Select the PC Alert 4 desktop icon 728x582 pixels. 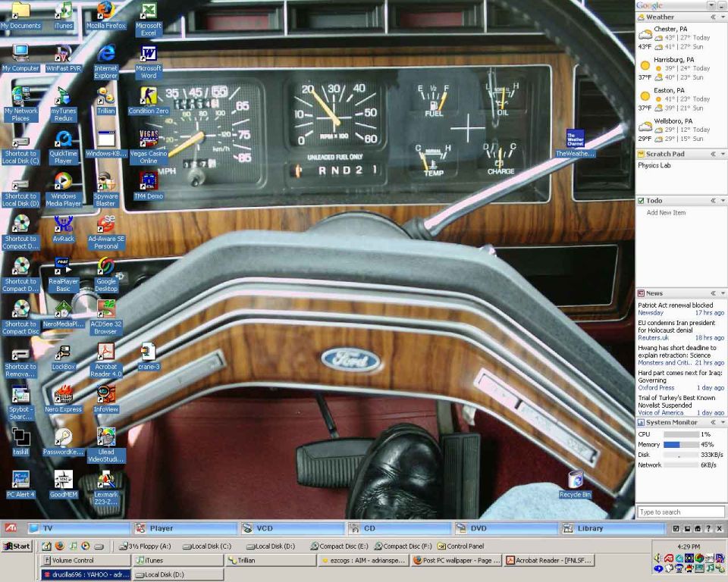[20, 484]
